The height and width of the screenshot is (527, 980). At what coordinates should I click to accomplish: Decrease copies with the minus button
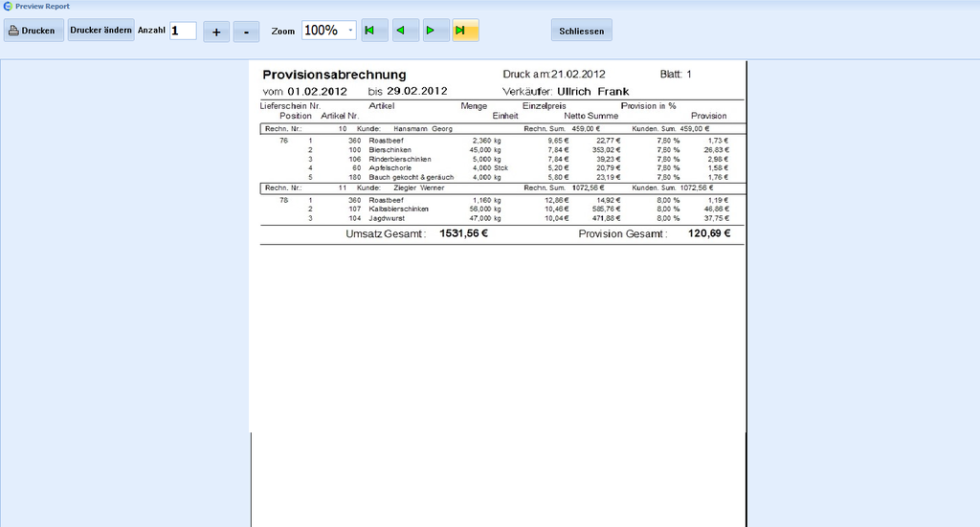pos(246,32)
